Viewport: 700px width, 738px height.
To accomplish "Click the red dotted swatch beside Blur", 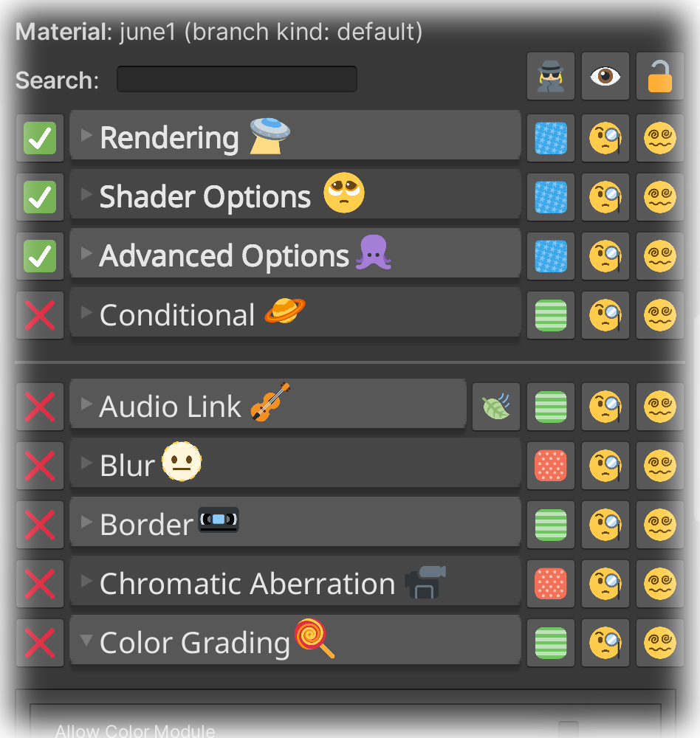I will 550,466.
